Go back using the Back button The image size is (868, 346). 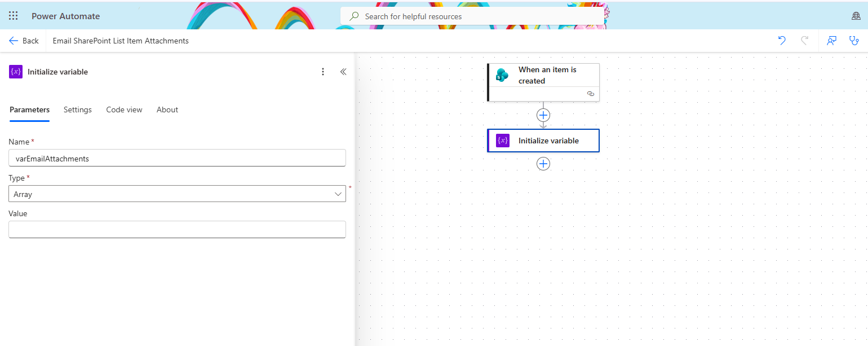pos(24,41)
